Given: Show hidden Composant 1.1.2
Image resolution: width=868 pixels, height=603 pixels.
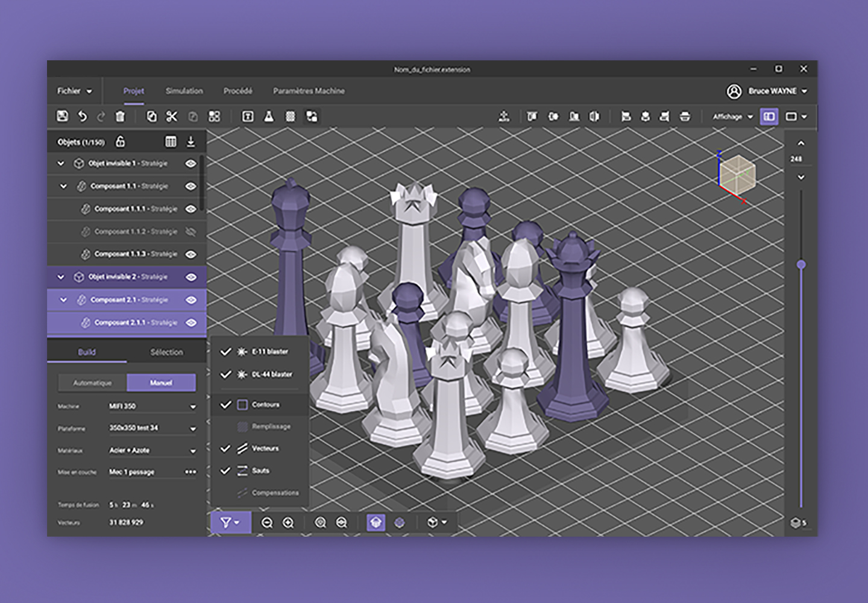Looking at the screenshot, I should click(x=191, y=232).
